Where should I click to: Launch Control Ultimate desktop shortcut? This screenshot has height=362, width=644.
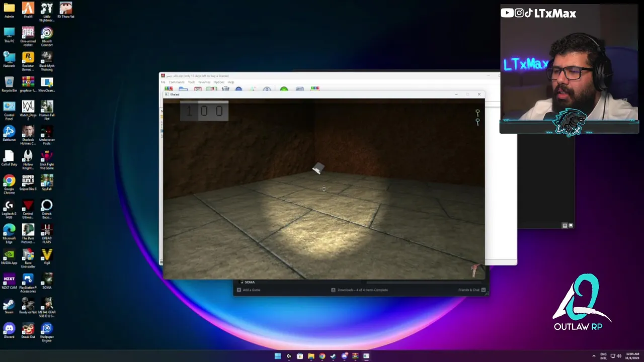28,209
